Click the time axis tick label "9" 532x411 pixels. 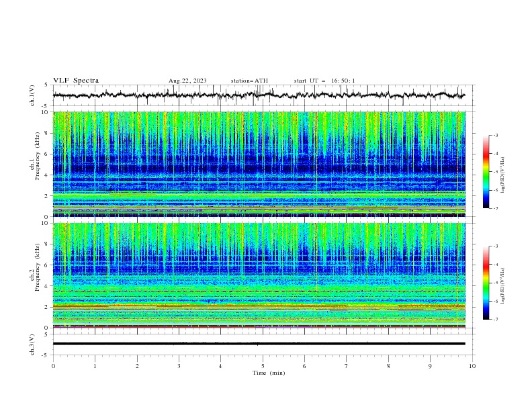[430, 366]
